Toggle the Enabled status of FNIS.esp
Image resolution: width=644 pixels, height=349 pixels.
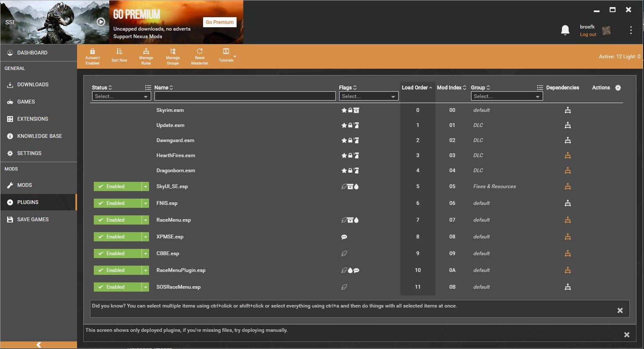118,203
